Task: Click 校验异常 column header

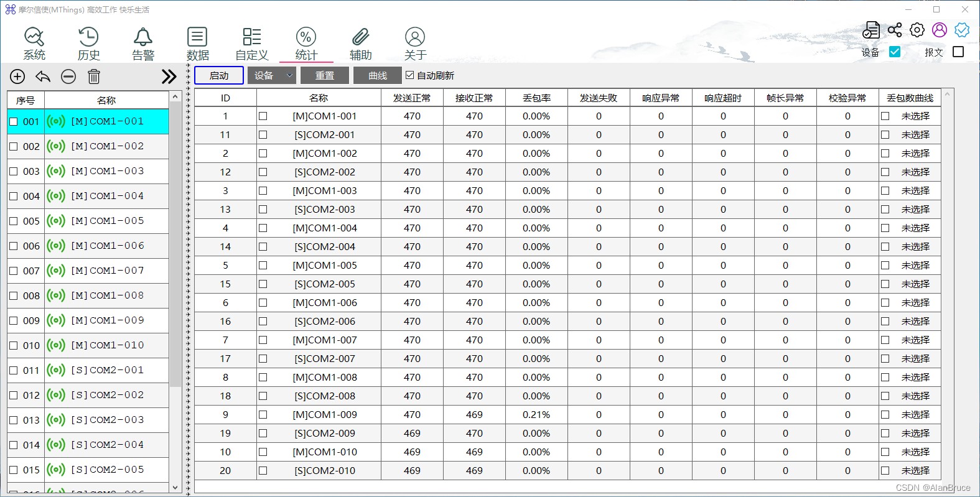Action: coord(847,98)
